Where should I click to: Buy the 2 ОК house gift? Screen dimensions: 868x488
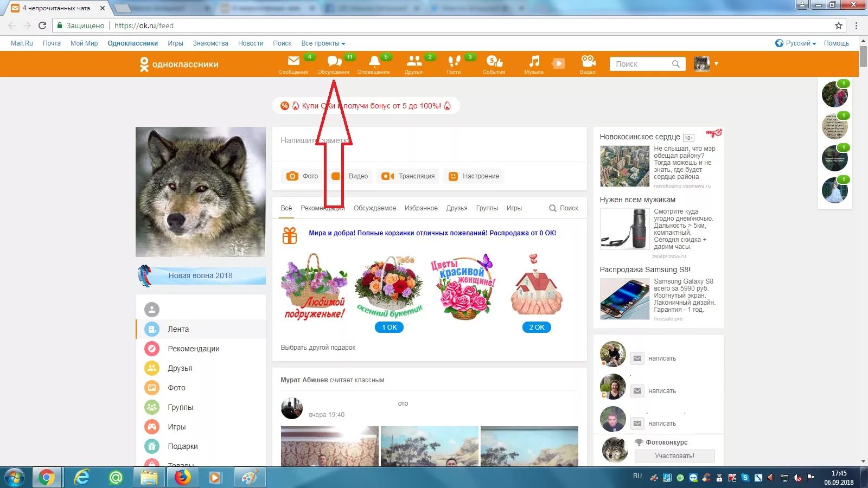(x=537, y=328)
